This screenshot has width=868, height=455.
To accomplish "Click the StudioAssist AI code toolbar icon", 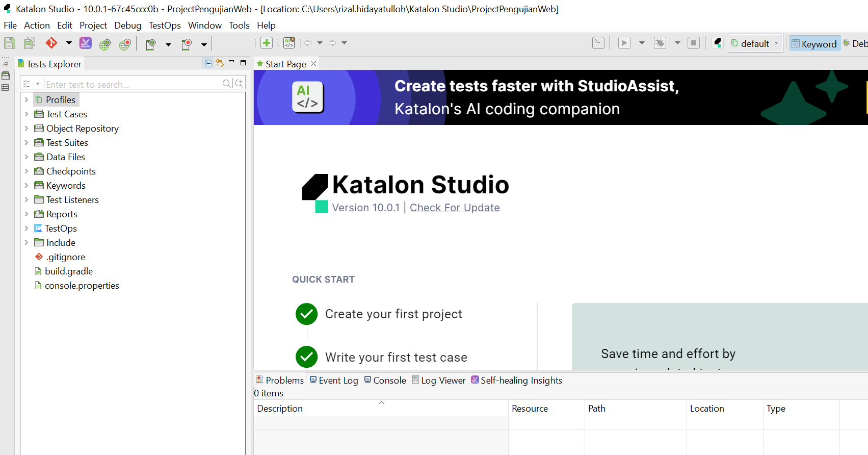I will pos(289,43).
